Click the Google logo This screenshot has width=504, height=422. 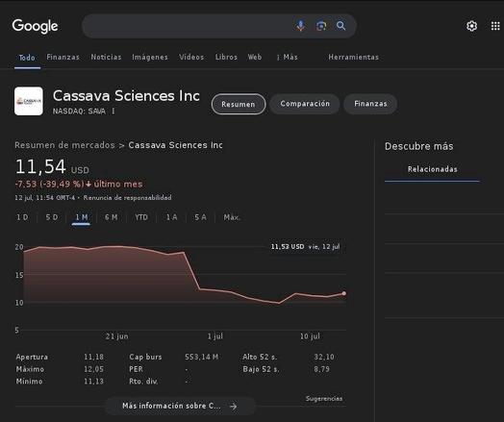click(35, 26)
